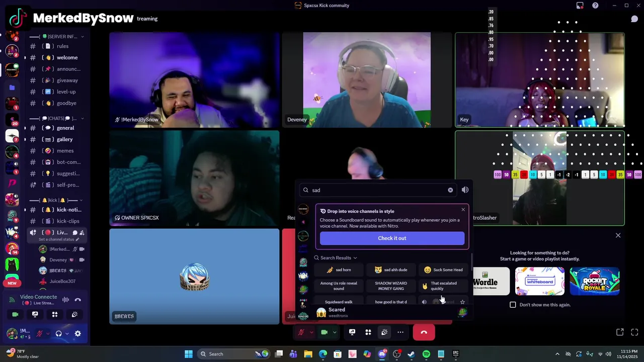Open more options in call bar
This screenshot has height=362, width=644.
tap(400, 332)
